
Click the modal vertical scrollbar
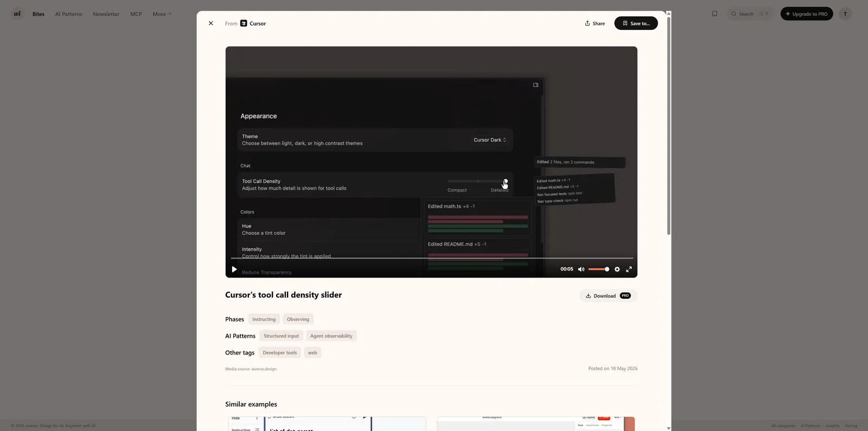(x=668, y=125)
